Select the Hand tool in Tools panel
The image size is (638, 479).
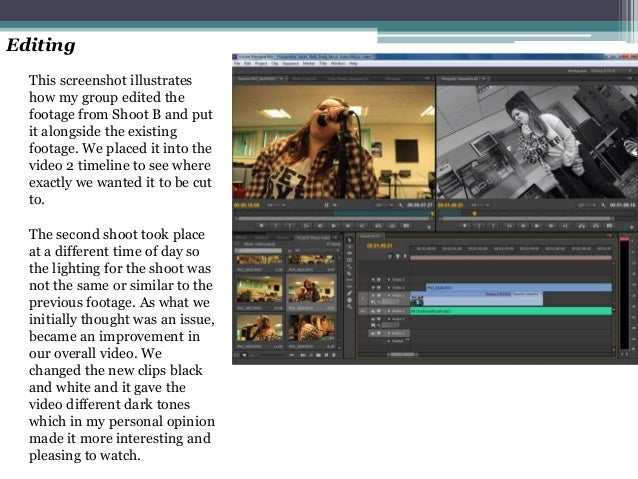[x=349, y=300]
